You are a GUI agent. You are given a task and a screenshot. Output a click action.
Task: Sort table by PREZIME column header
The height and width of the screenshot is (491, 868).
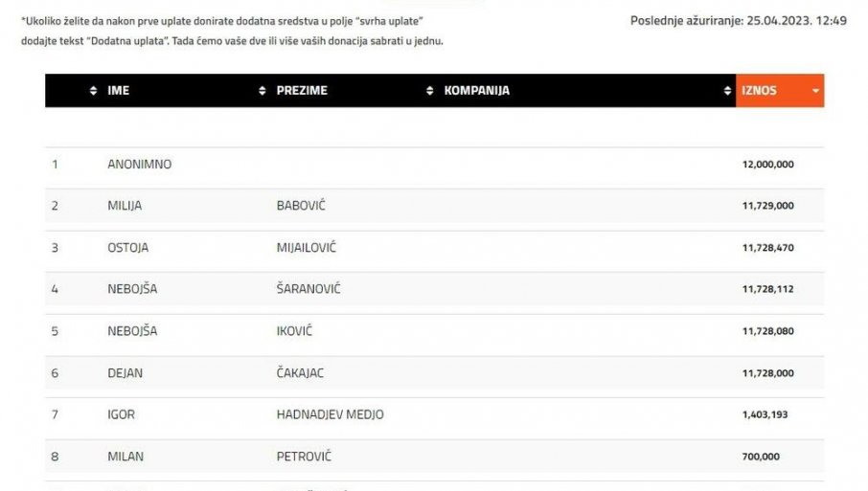click(x=302, y=91)
